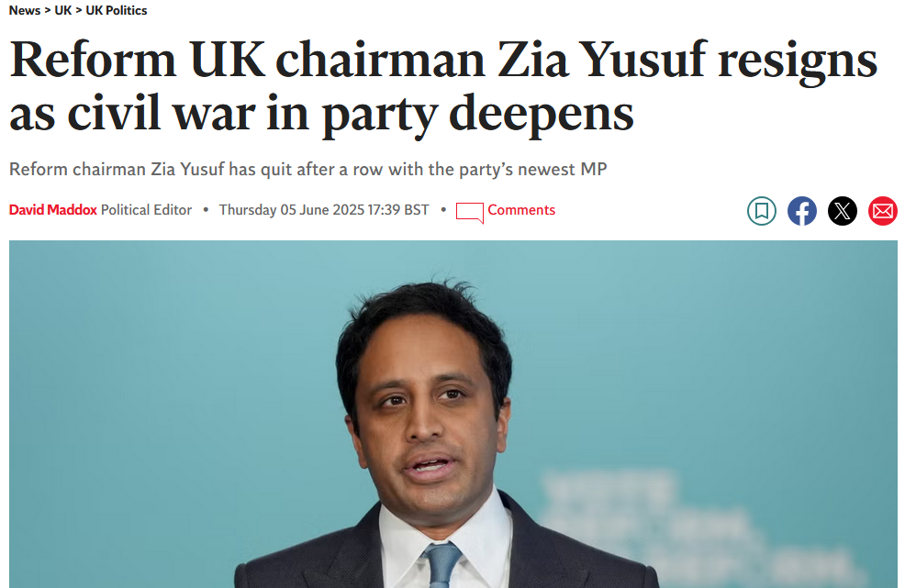This screenshot has width=905, height=588.
Task: Click the Political Editor byline label
Action: [146, 210]
